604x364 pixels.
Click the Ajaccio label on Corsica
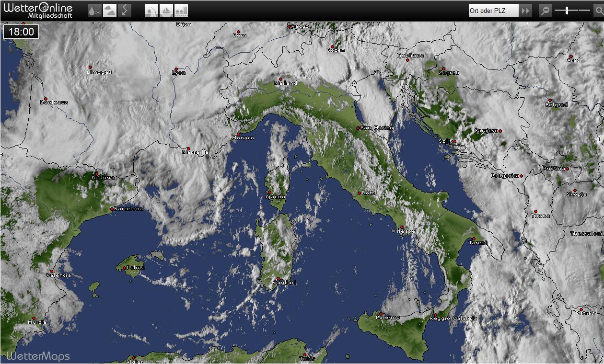pos(276,197)
